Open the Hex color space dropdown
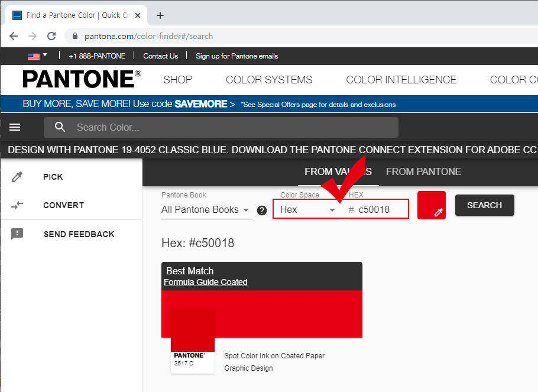The width and height of the screenshot is (538, 392). [x=307, y=210]
